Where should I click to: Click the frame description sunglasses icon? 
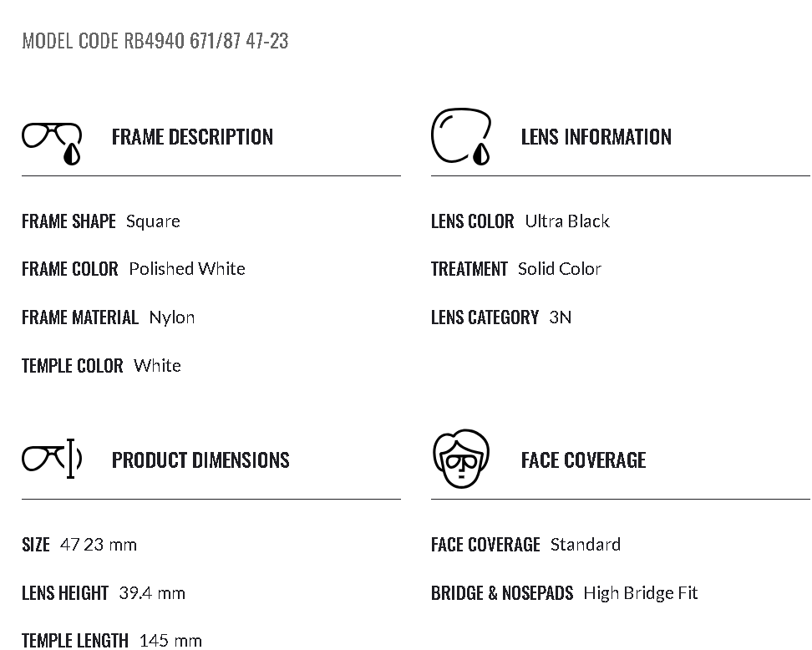coord(52,142)
